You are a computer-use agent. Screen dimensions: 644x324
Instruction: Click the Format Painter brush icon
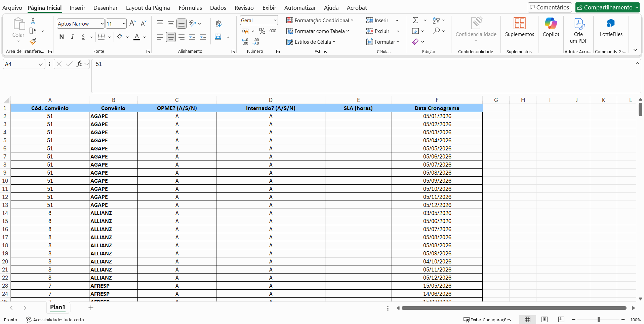point(33,41)
